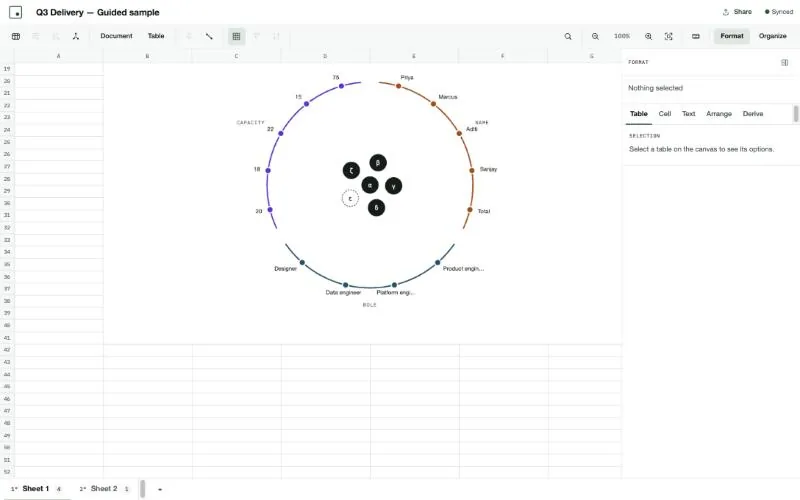The height and width of the screenshot is (500, 800).
Task: Click the Designer label on the role arc
Action: coord(285,269)
